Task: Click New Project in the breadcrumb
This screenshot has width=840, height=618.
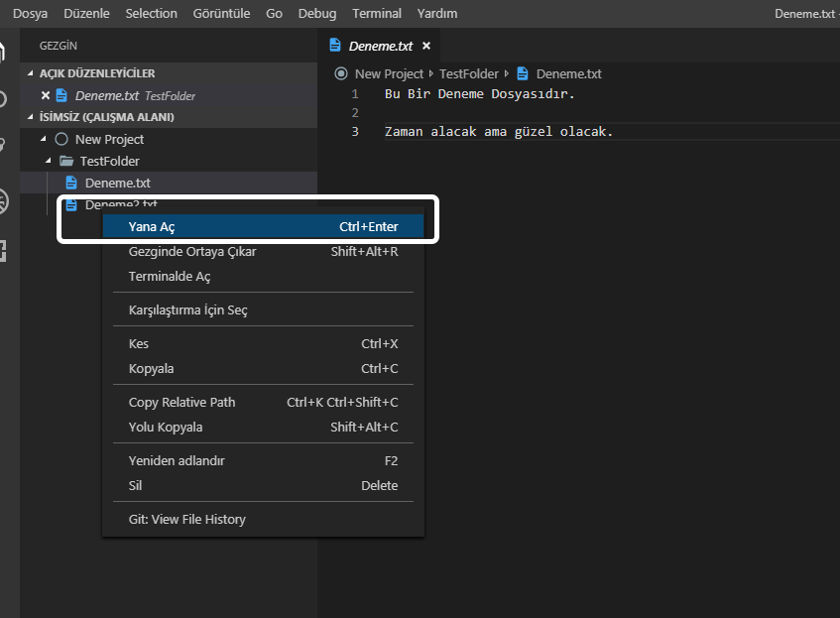Action: (389, 74)
